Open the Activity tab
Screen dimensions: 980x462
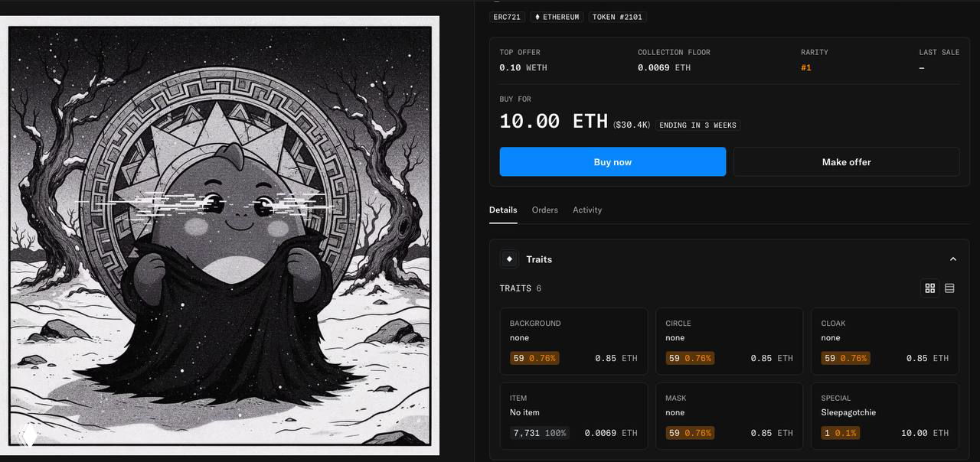587,210
